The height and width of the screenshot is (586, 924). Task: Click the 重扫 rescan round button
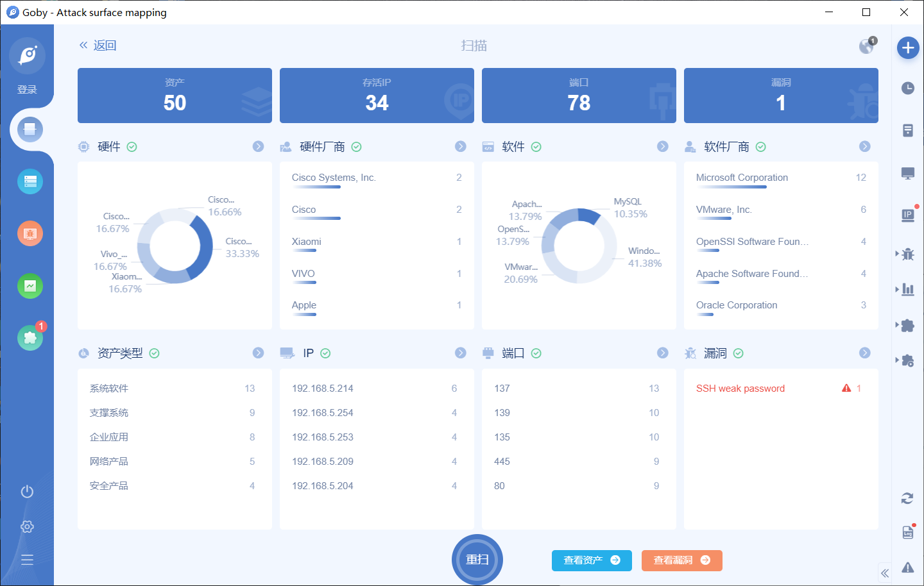pyautogui.click(x=477, y=560)
